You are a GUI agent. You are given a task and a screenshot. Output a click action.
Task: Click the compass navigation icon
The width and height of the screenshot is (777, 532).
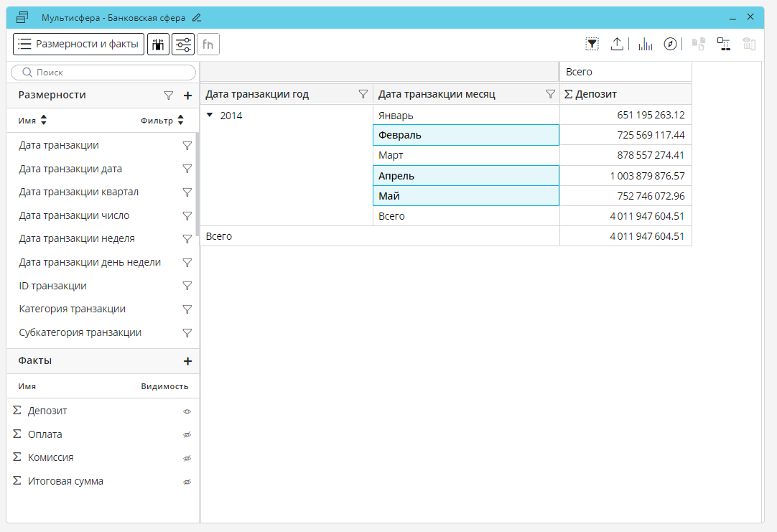[x=670, y=45]
